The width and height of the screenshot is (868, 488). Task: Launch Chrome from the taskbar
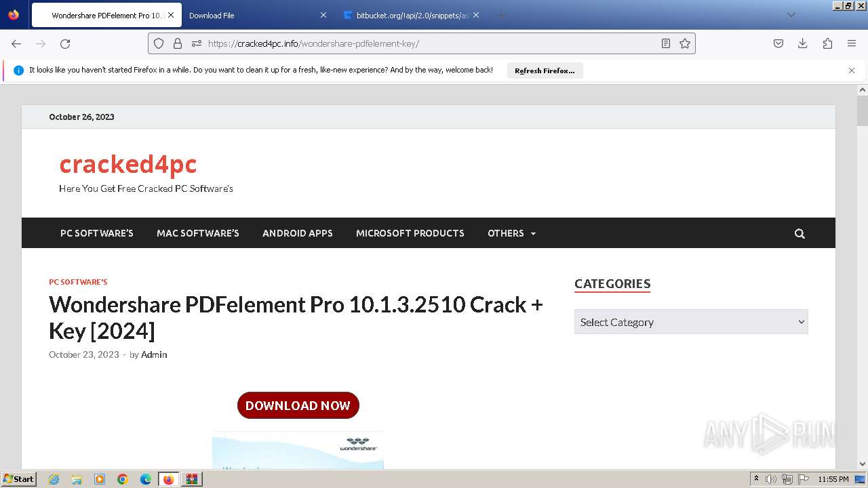pyautogui.click(x=123, y=479)
